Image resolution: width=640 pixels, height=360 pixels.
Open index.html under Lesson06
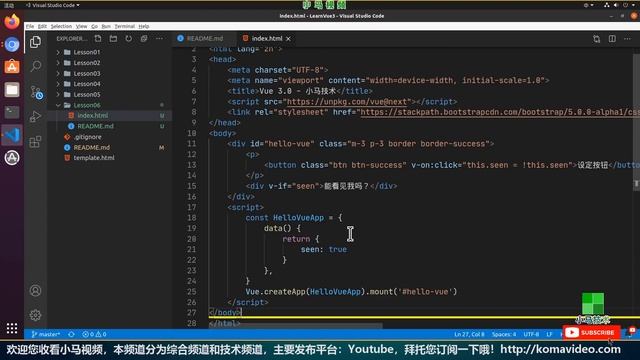93,116
